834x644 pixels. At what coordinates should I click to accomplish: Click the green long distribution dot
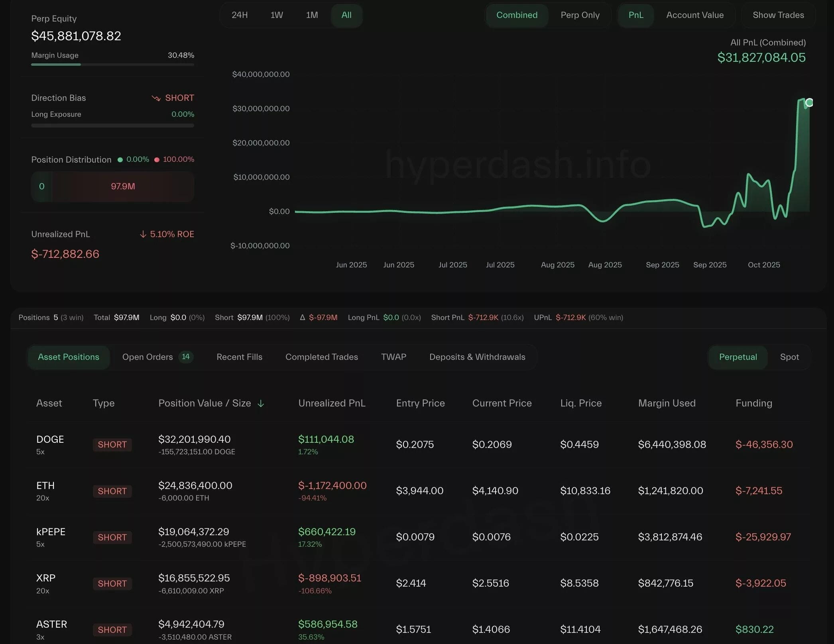[x=120, y=160]
